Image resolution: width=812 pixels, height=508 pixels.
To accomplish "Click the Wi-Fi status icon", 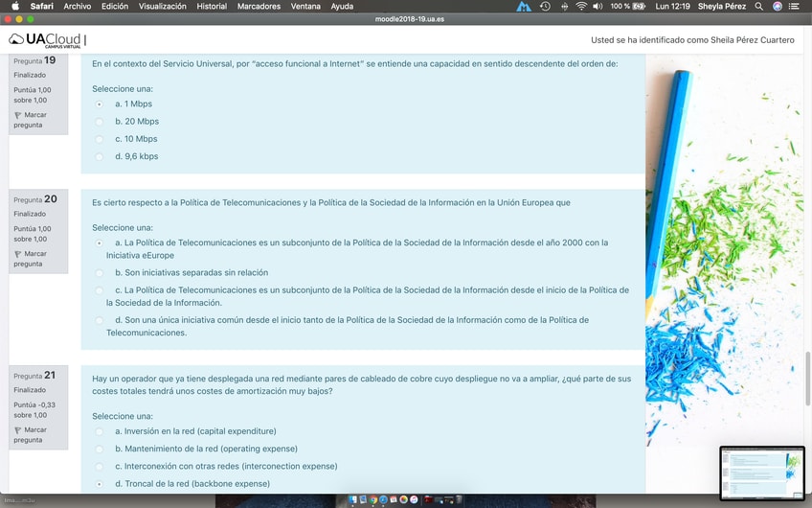I will tap(581, 6).
